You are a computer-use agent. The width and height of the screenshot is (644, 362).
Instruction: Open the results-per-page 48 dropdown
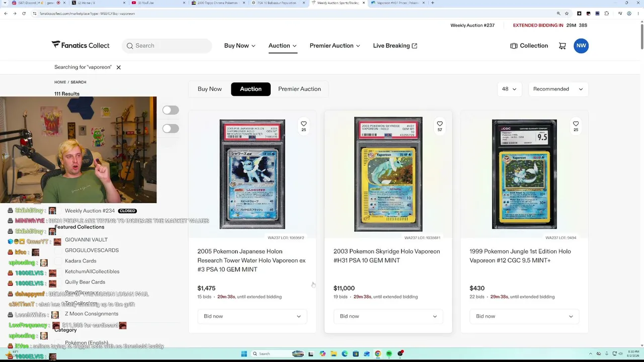pos(509,89)
